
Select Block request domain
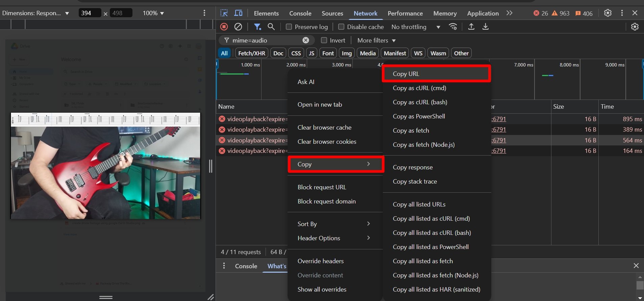(x=335, y=201)
